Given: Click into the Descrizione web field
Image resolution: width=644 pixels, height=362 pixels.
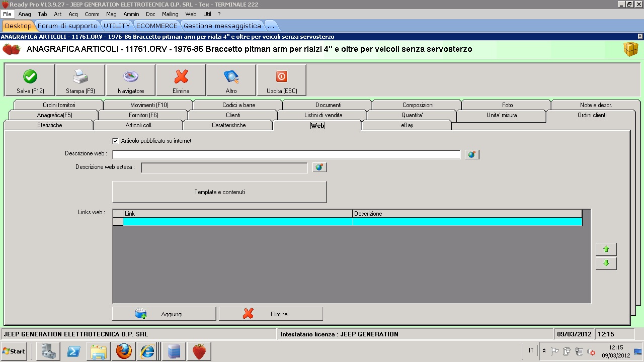Looking at the screenshot, I should pos(286,154).
